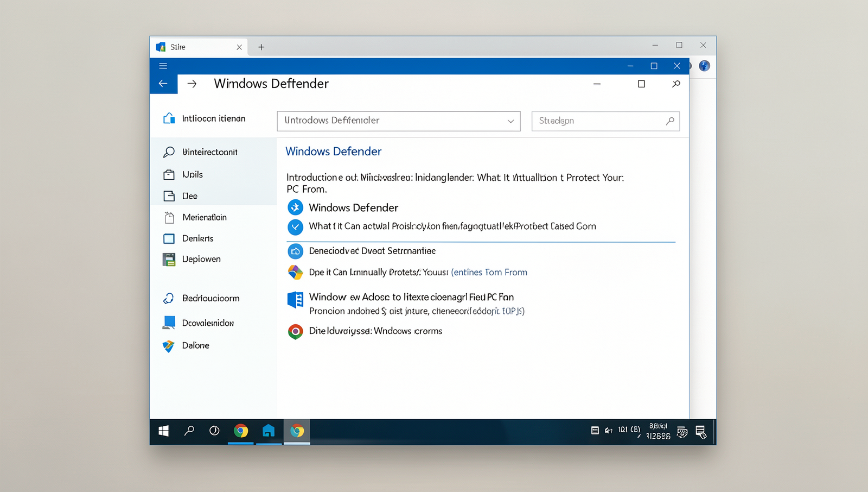Click the circular Cortana icon in taskbar
This screenshot has height=492, width=868.
tap(215, 431)
